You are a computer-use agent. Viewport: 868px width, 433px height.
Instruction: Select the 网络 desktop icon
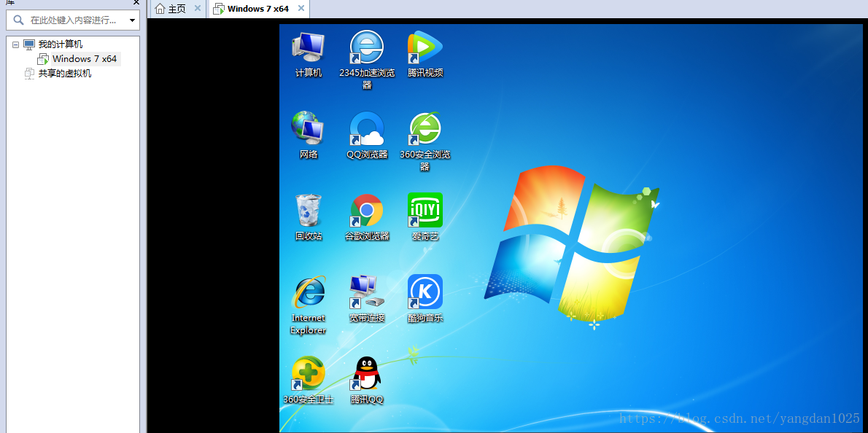[x=309, y=136]
